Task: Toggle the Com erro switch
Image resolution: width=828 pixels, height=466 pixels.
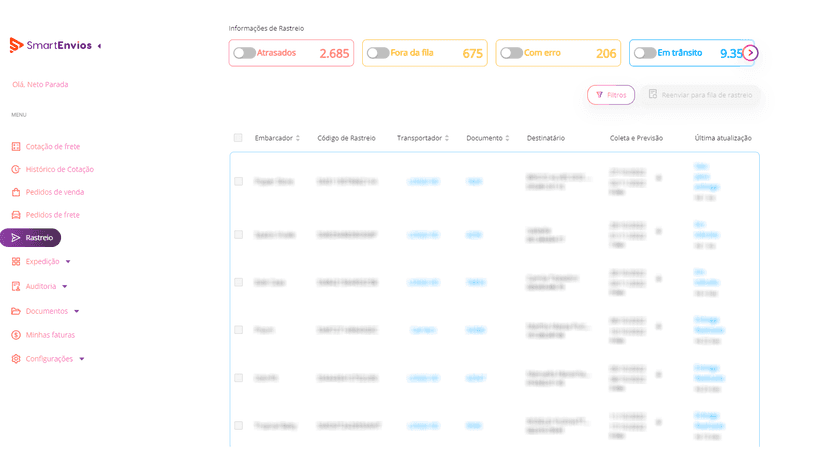Action: pyautogui.click(x=512, y=53)
